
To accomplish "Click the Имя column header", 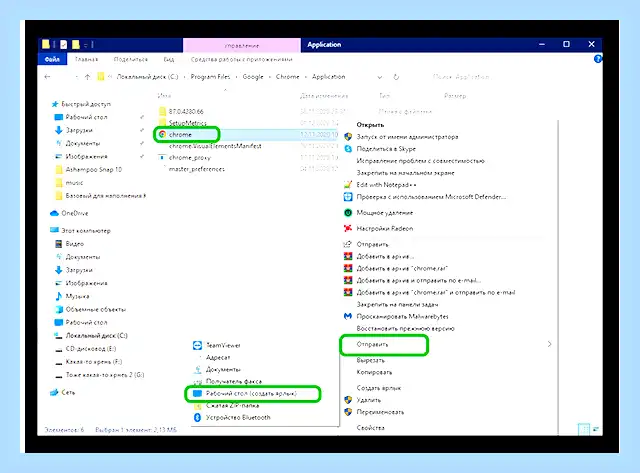I will 164,96.
